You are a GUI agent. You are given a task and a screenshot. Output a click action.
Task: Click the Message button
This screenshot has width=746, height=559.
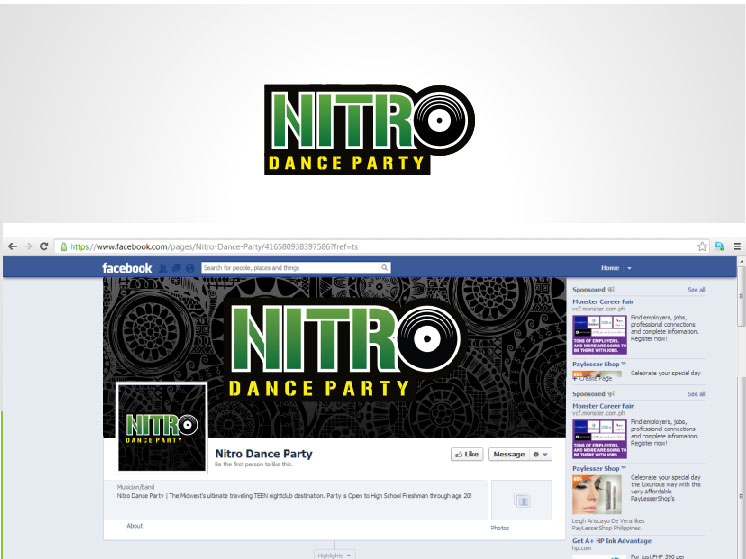pyautogui.click(x=509, y=454)
